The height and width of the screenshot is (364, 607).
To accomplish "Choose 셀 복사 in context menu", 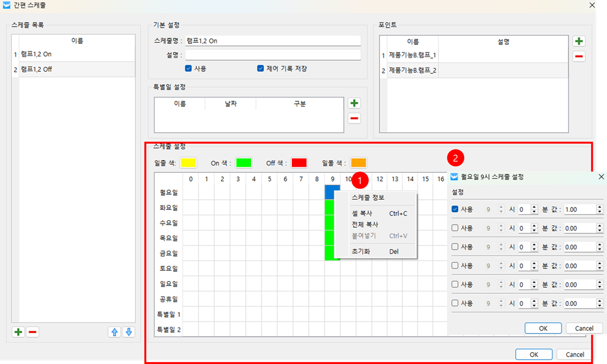I will pyautogui.click(x=362, y=214).
